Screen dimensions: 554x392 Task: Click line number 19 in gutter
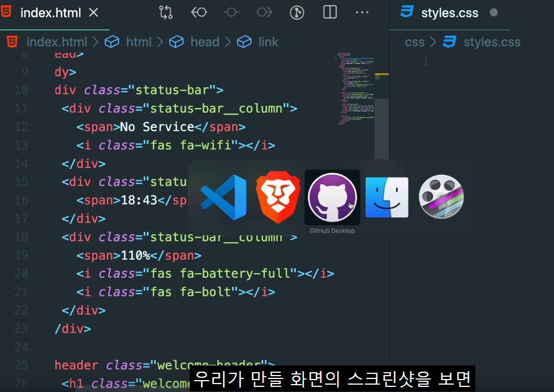[21, 255]
